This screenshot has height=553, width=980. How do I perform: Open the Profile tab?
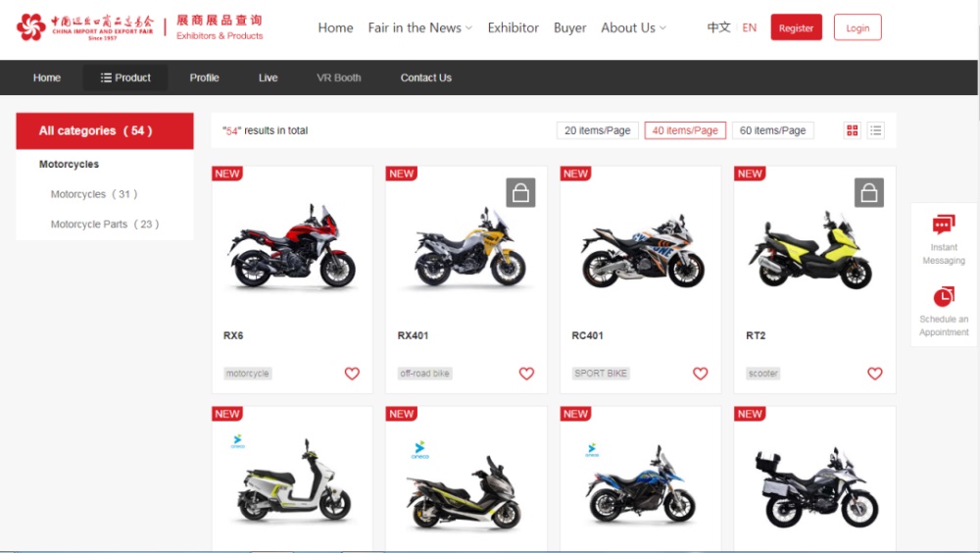[204, 77]
